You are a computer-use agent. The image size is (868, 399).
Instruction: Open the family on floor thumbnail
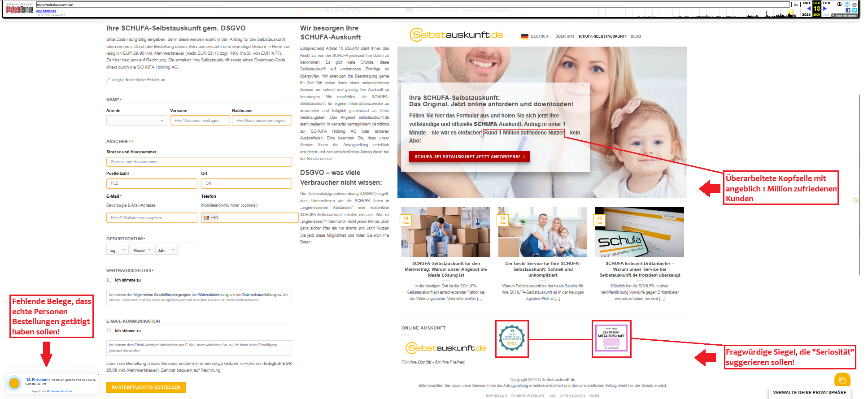pyautogui.click(x=543, y=232)
